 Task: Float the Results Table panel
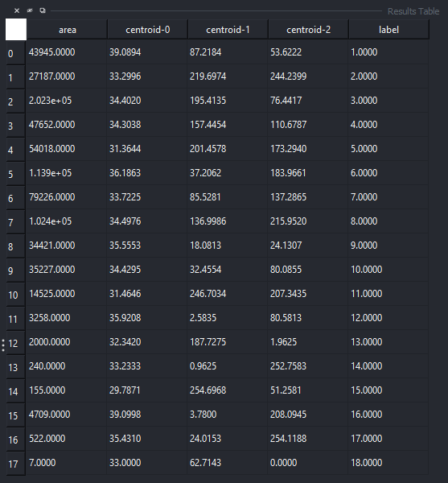pos(43,10)
